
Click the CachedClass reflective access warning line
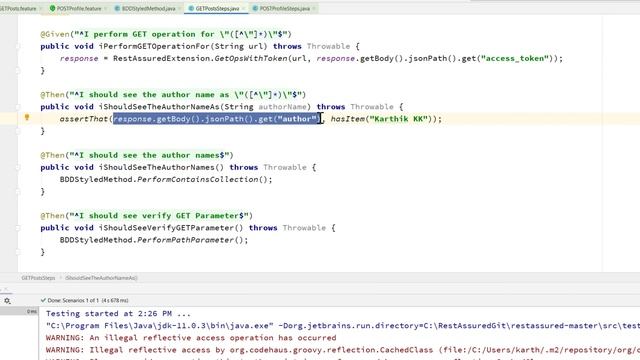coord(342,350)
